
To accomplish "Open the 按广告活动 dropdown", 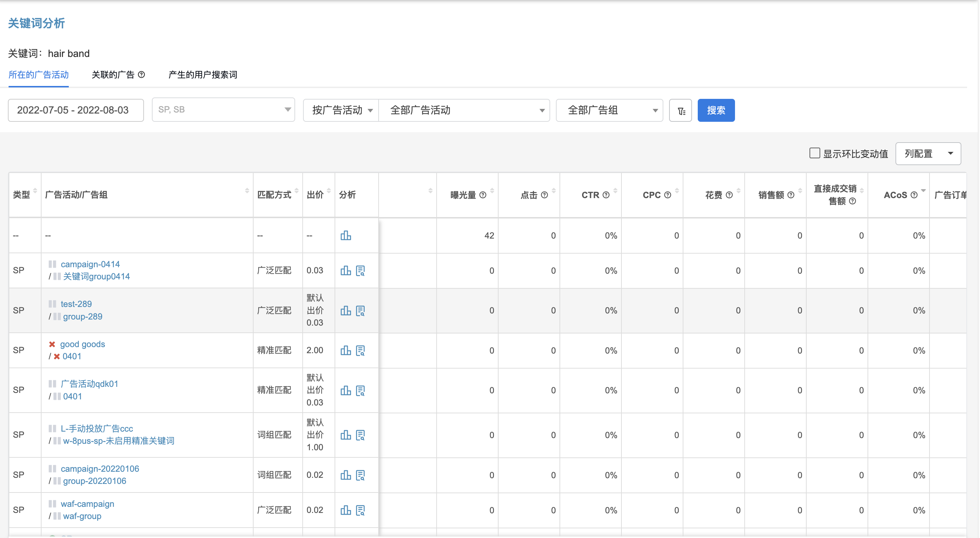I will [341, 110].
